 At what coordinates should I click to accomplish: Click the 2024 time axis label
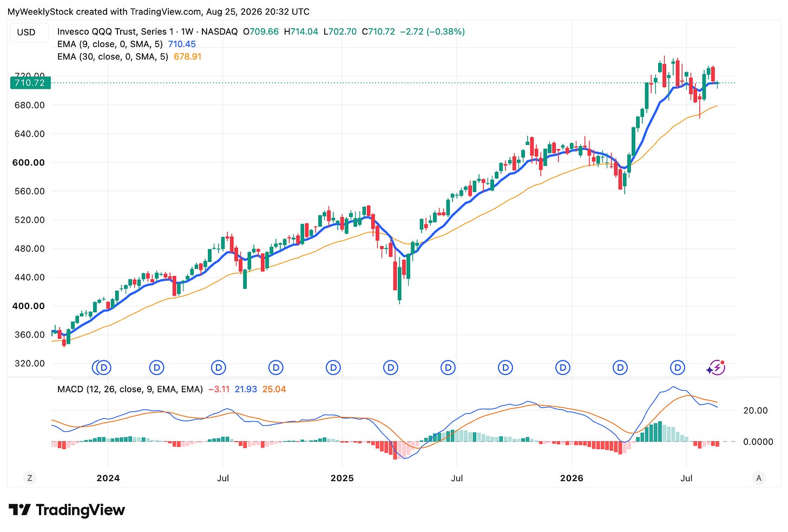pos(108,478)
